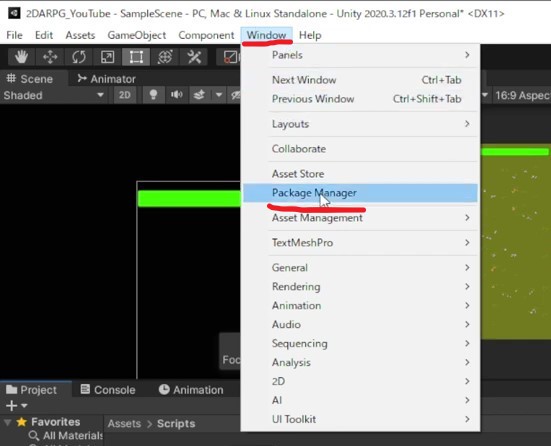Expand the Sequencing submenu
This screenshot has height=446, width=551.
coord(360,344)
